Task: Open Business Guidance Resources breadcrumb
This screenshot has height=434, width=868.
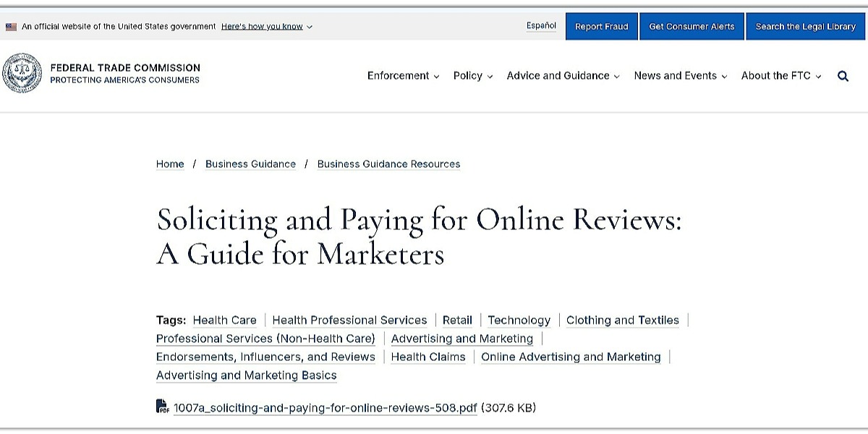Action: tap(388, 164)
